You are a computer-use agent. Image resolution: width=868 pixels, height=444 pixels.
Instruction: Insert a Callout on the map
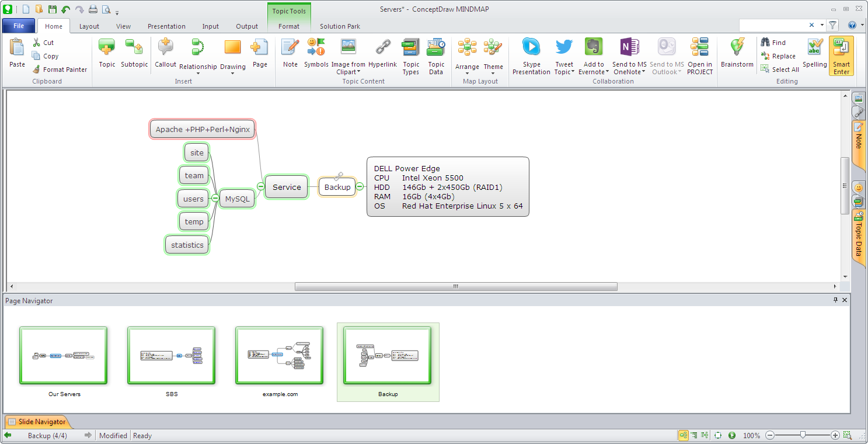coord(165,54)
